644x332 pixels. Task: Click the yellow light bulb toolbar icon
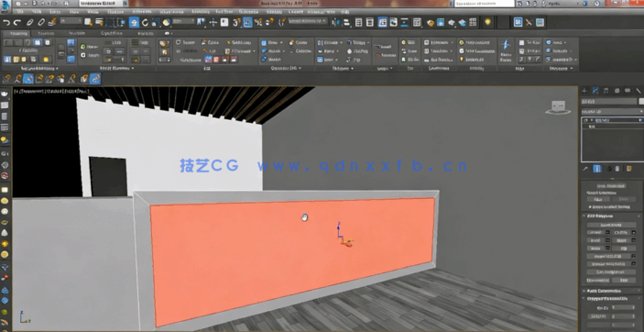point(487,22)
